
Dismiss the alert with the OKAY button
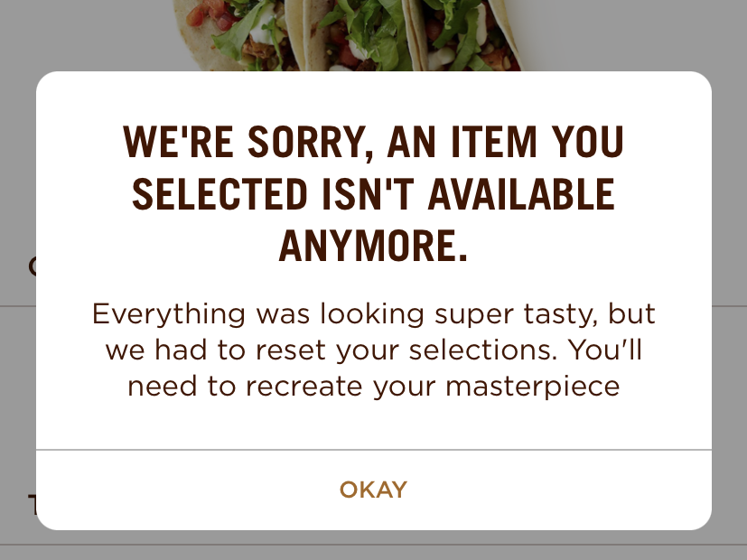[374, 490]
